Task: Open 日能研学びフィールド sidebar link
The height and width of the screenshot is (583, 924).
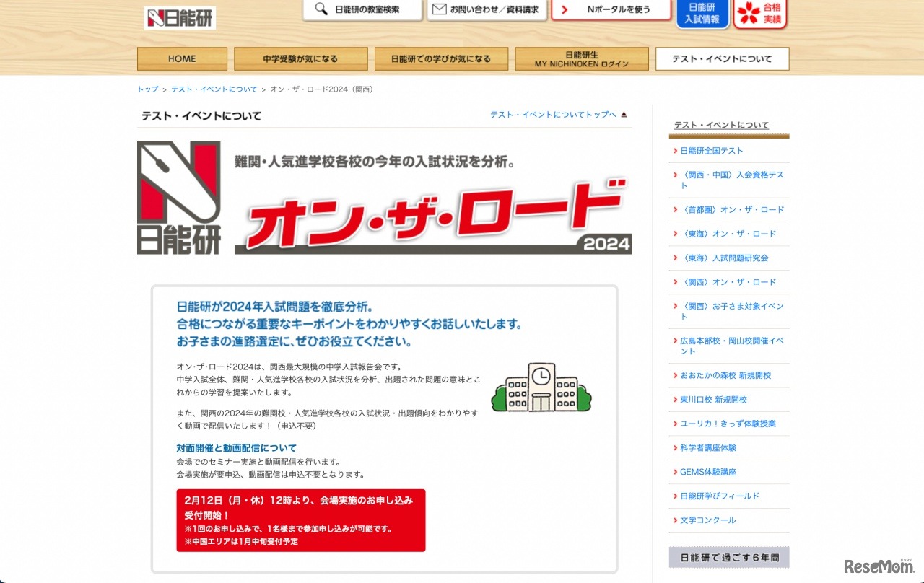Action: (720, 496)
